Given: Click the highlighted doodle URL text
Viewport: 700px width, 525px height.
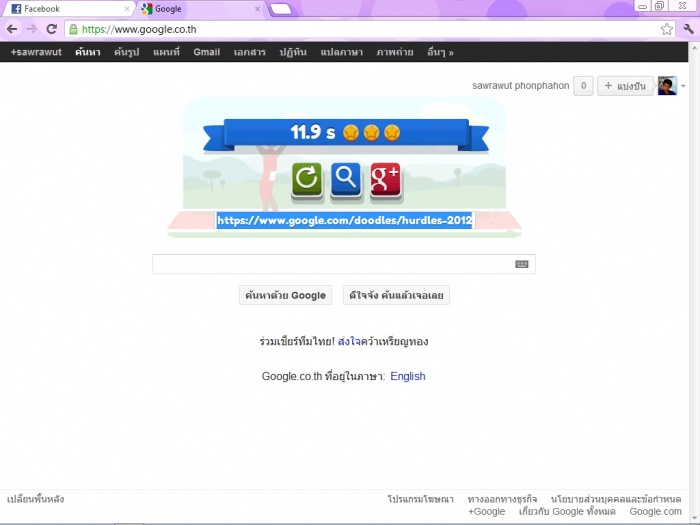Looking at the screenshot, I should tap(344, 220).
